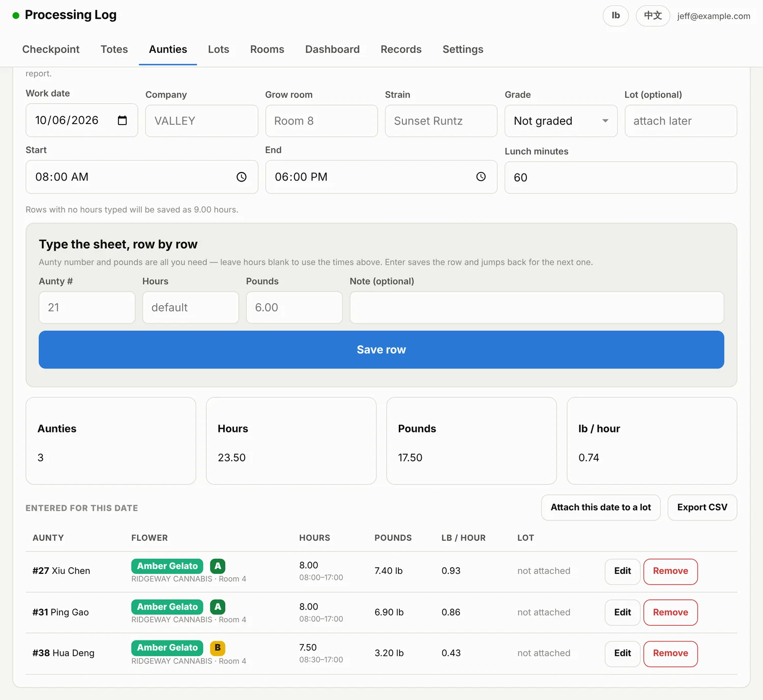This screenshot has height=700, width=763.
Task: Click the Aunty # input field
Action: [x=87, y=308]
